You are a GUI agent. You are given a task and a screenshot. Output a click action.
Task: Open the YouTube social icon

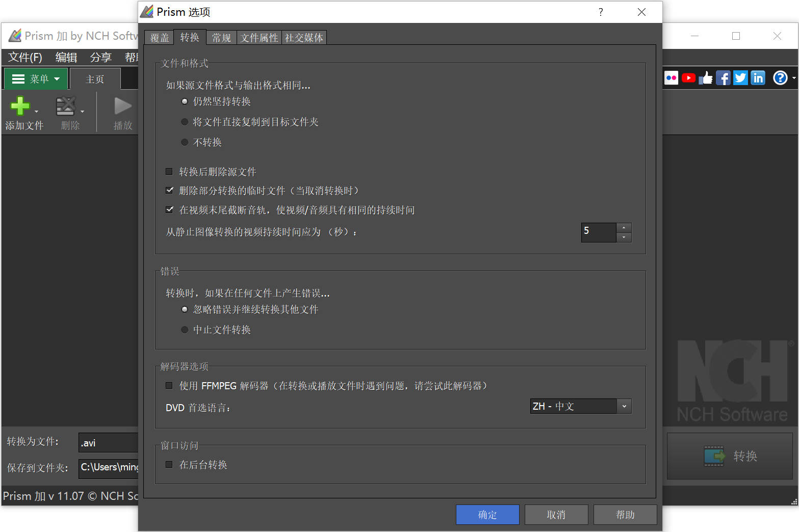(688, 78)
